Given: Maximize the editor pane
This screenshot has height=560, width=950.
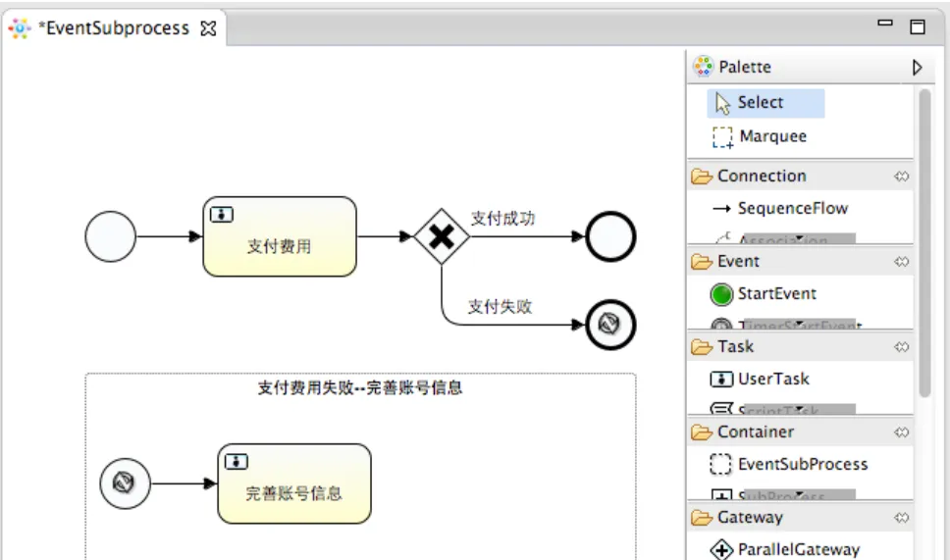Looking at the screenshot, I should click(x=918, y=26).
